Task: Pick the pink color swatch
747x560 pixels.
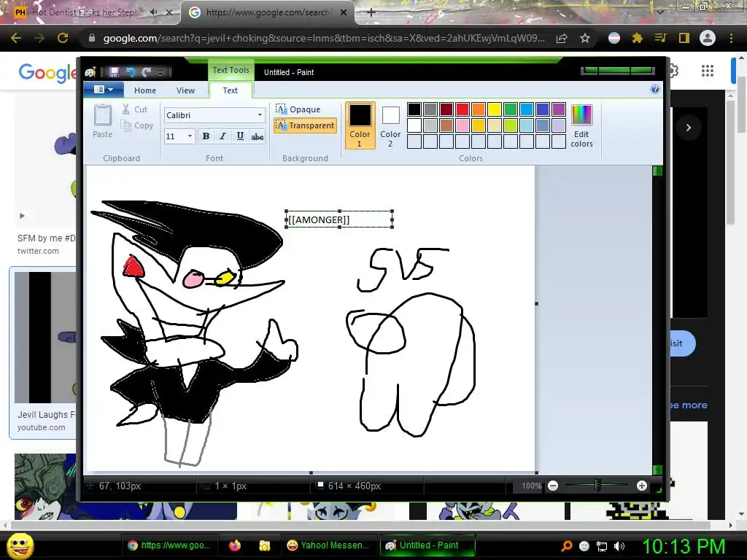Action: pos(462,125)
